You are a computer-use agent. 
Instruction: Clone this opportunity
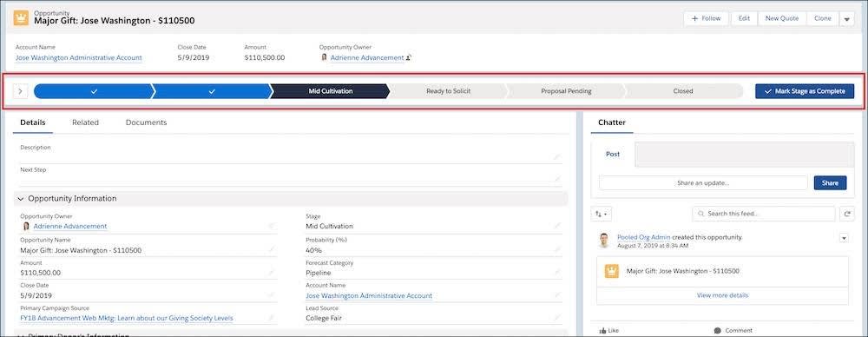click(x=823, y=19)
